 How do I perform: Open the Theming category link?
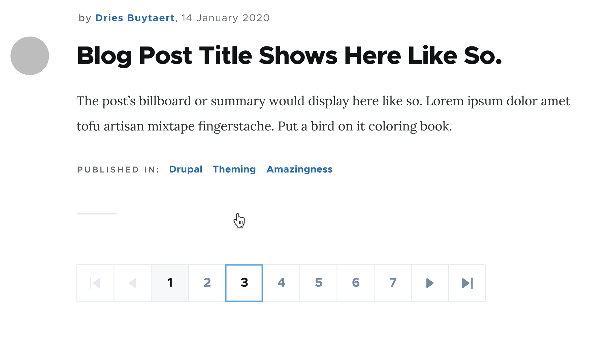(x=234, y=169)
